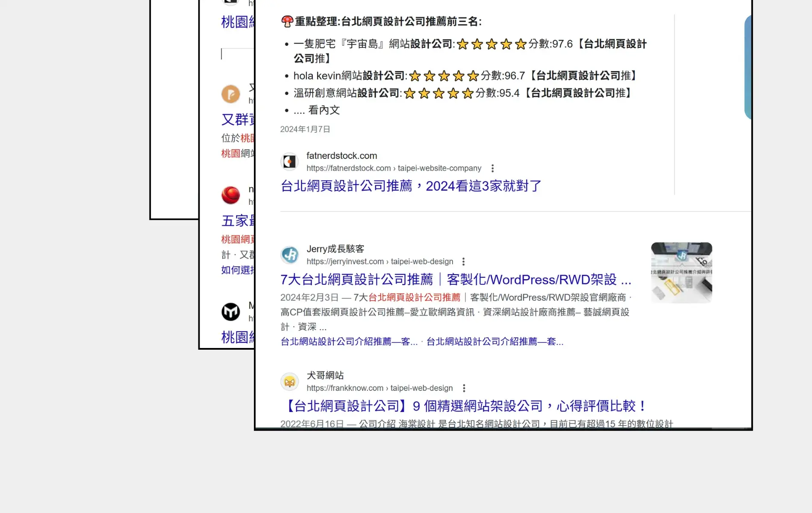Open the three-dot menu beside fatnerdstock.com URL
This screenshot has height=513, width=812.
pyautogui.click(x=492, y=168)
